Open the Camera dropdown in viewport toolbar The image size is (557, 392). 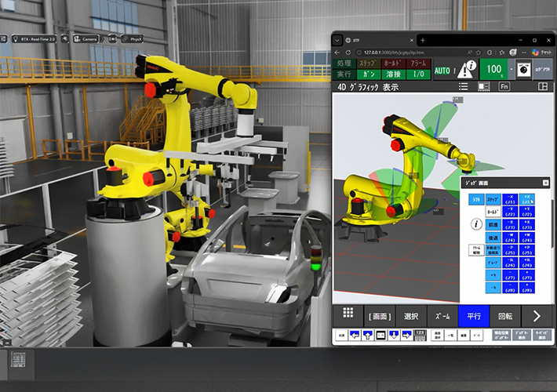86,38
